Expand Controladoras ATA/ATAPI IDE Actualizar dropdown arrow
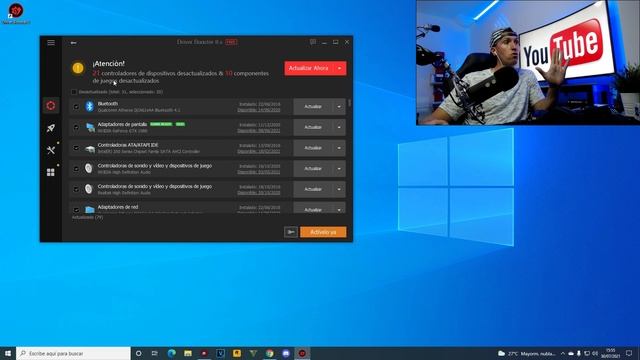Image resolution: width=640 pixels, height=360 pixels. (339, 148)
